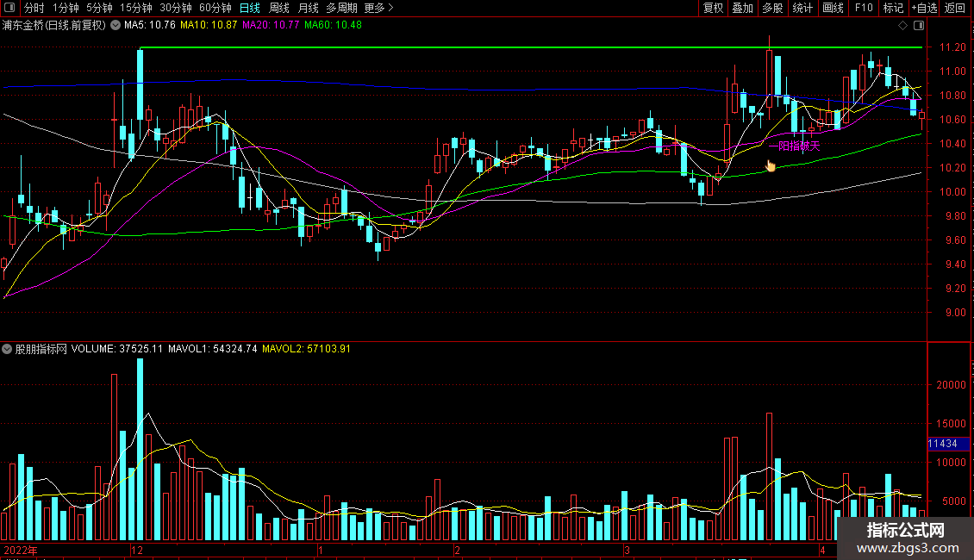Click the MA5: 10.76 label
This screenshot has width=974, height=560.
click(x=150, y=26)
